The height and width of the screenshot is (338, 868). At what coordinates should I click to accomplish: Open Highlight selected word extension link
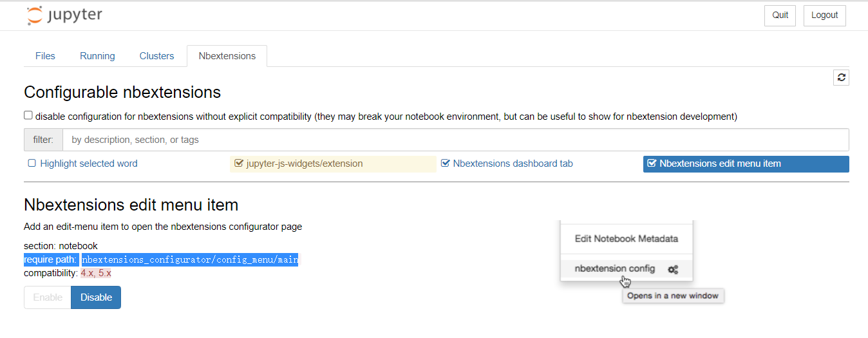click(89, 164)
